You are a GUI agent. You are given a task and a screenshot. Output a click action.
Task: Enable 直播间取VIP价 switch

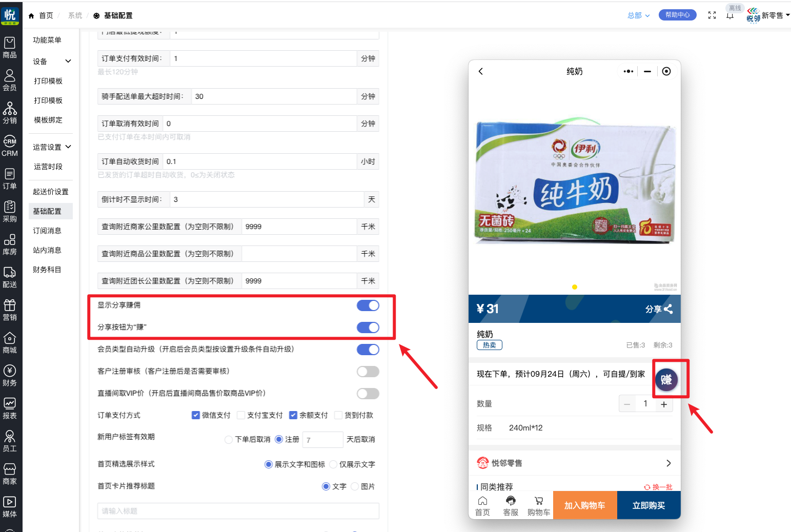(x=368, y=394)
